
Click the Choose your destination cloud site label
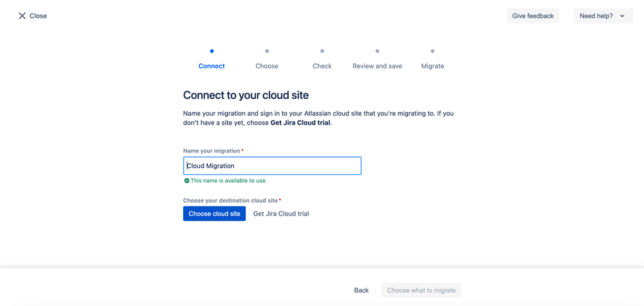(x=230, y=200)
